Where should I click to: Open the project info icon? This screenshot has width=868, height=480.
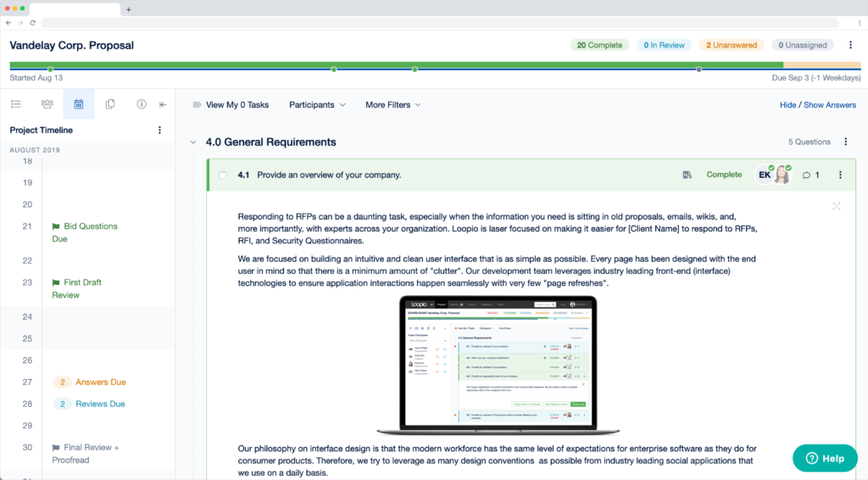(x=142, y=104)
